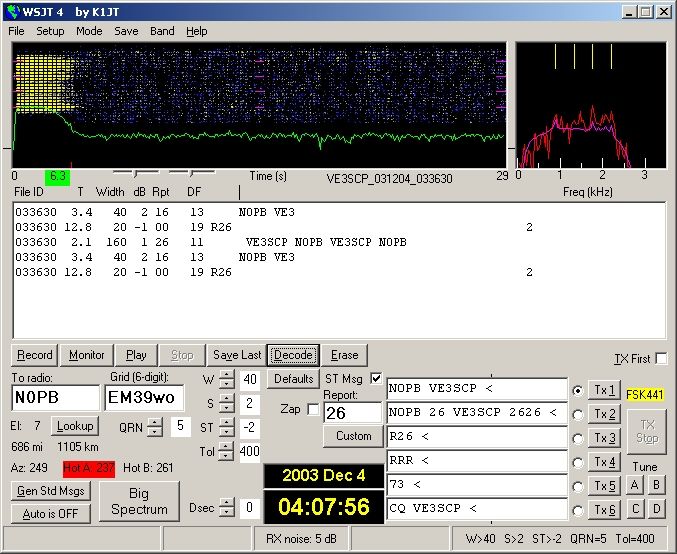Uncheck the ST Msg checkbox
Viewport: 677px width, 554px height.
coord(376,379)
